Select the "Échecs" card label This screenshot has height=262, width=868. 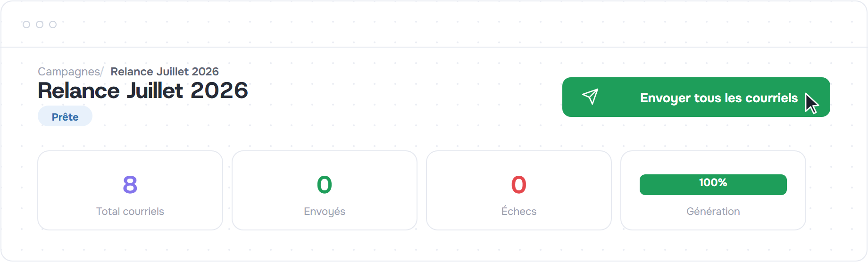[519, 211]
